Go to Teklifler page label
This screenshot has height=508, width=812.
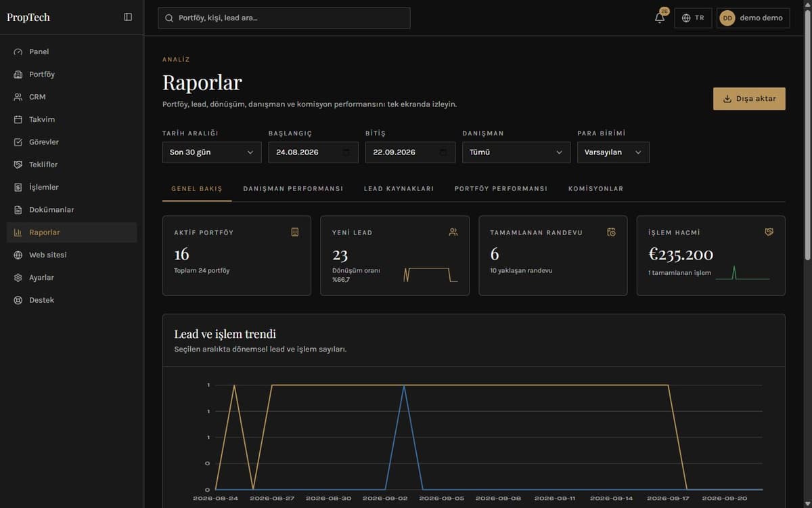click(43, 165)
